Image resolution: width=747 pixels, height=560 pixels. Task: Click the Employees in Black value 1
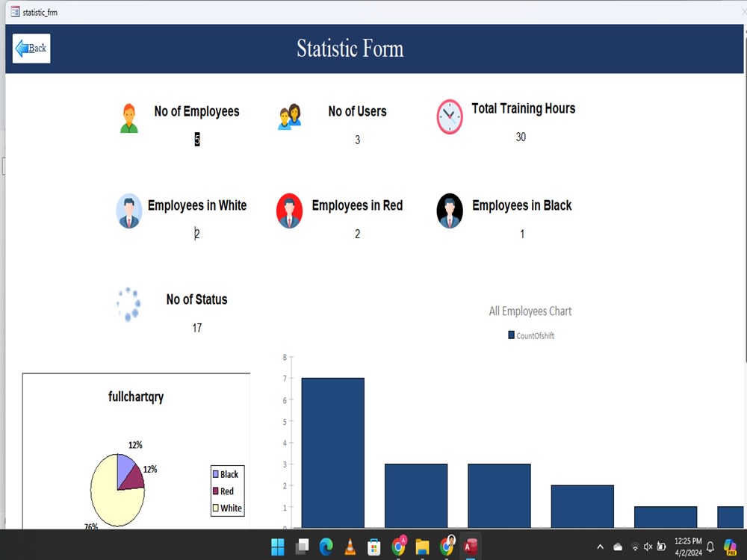coord(522,234)
